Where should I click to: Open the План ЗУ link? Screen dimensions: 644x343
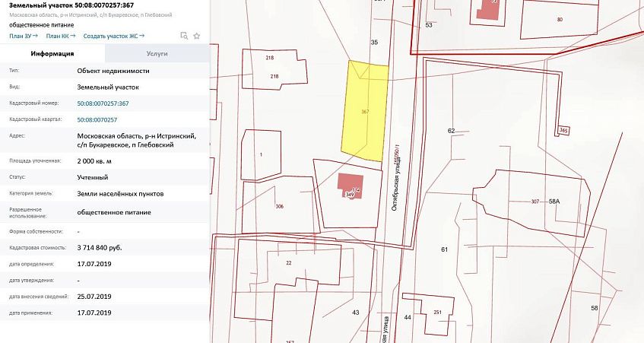tap(23, 36)
